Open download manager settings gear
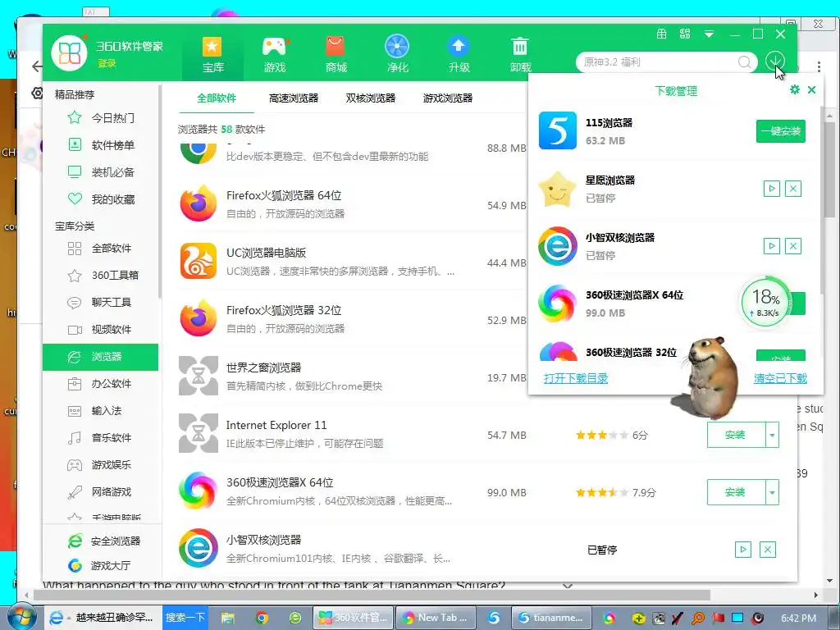This screenshot has height=630, width=840. 794,89
